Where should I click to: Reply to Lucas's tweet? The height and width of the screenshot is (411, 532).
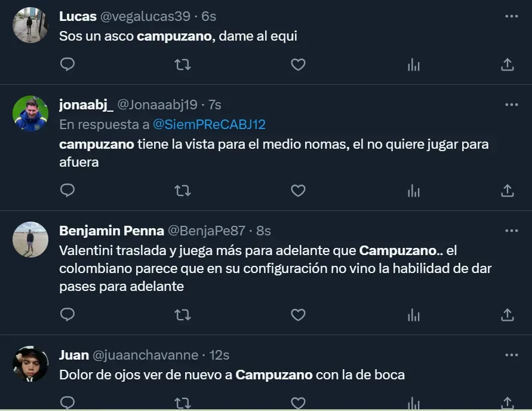click(x=67, y=65)
